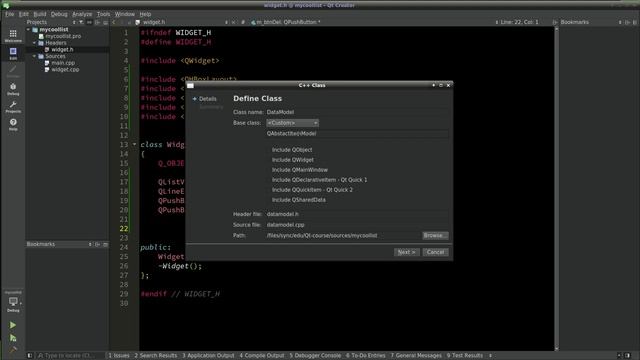Open the Help mode
Viewport: 640px width, 360px height.
[x=13, y=124]
